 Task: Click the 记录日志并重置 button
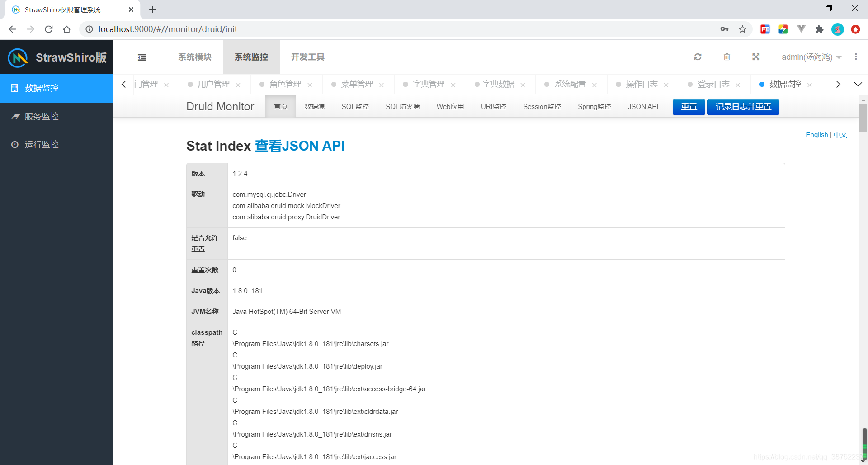click(x=743, y=107)
